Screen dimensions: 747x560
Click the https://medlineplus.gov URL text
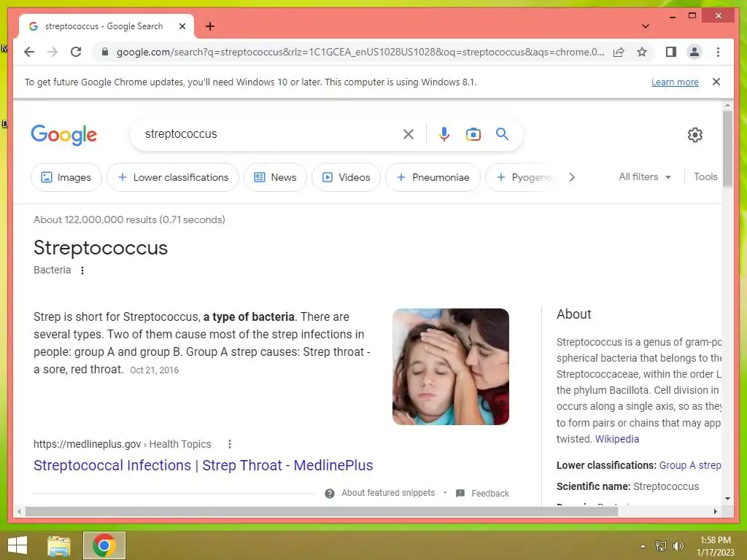click(88, 444)
